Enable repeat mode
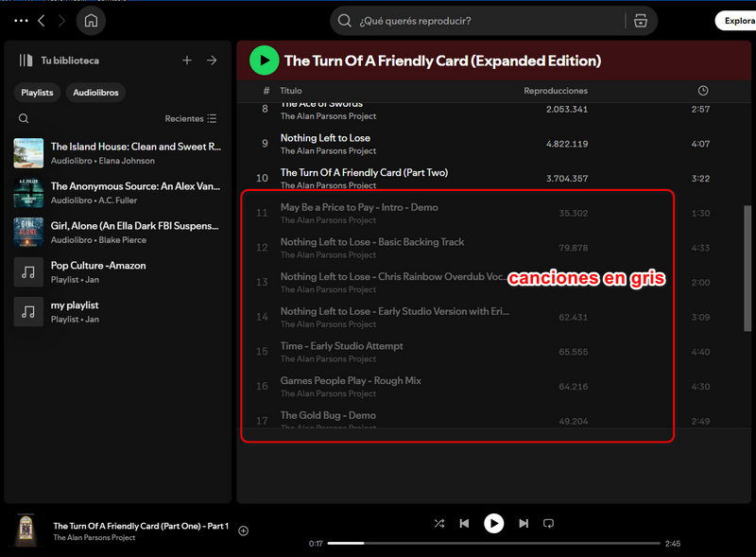The image size is (756, 557). click(549, 523)
